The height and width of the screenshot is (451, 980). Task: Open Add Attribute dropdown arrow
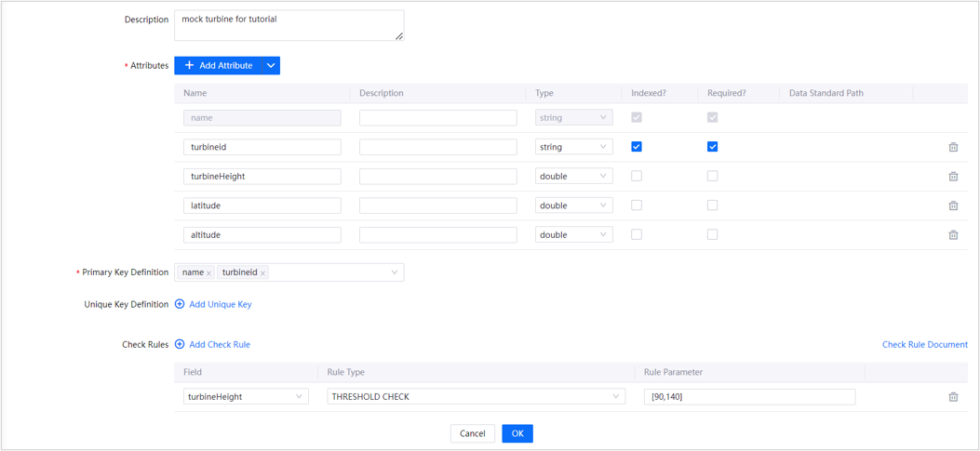[x=271, y=66]
